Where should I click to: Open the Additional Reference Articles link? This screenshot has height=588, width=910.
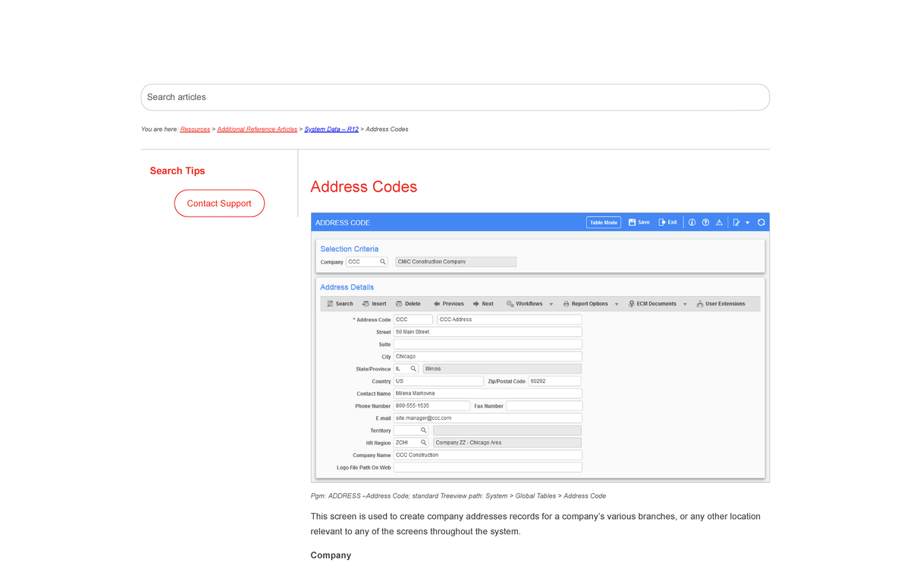point(256,129)
